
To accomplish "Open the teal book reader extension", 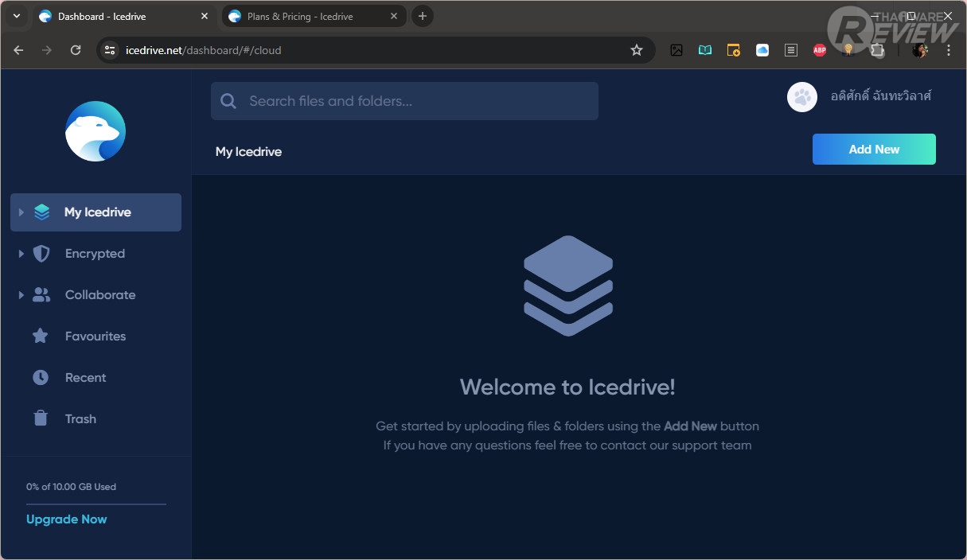I will pos(705,50).
